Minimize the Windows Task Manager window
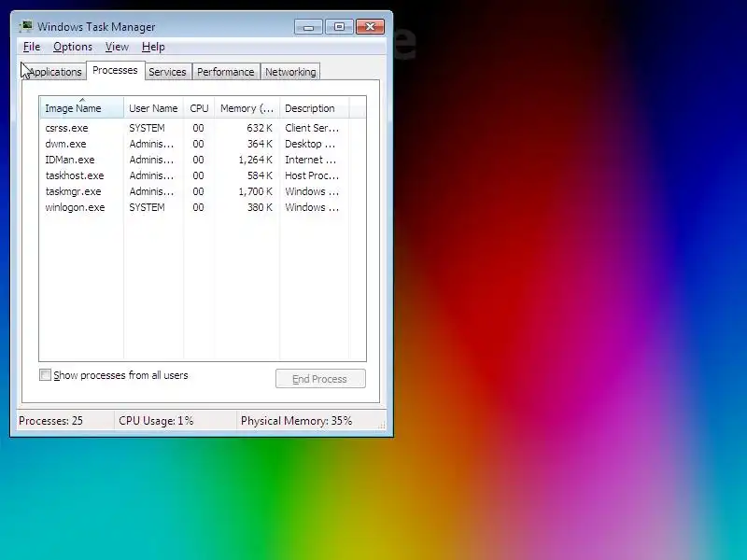Viewport: 747px width, 560px height. 308,27
